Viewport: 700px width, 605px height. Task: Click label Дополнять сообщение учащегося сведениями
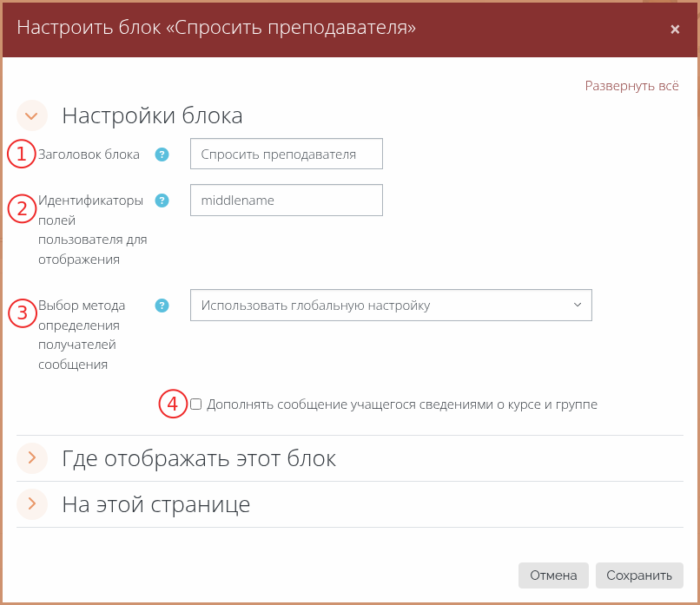coord(401,404)
